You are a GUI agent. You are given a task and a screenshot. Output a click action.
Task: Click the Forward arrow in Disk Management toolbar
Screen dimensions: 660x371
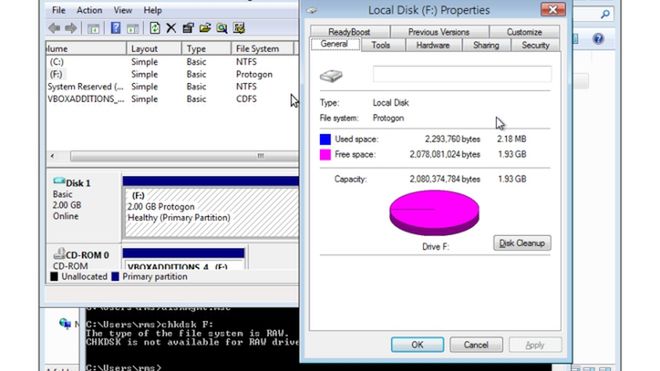70,28
